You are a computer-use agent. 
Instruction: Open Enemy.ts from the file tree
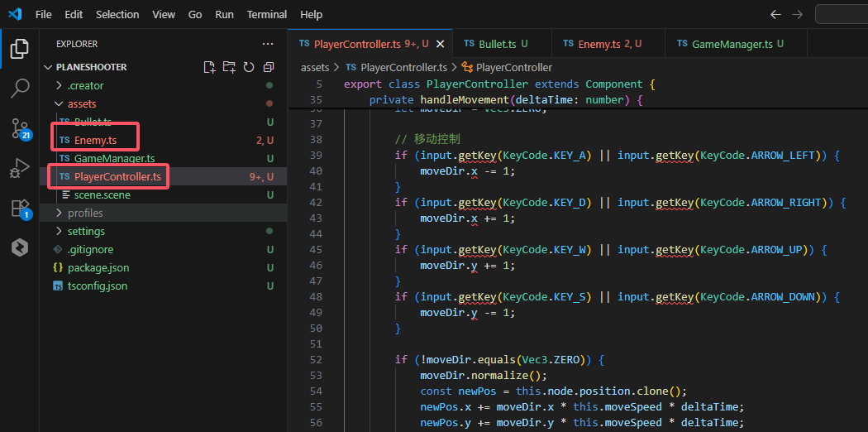click(x=96, y=140)
